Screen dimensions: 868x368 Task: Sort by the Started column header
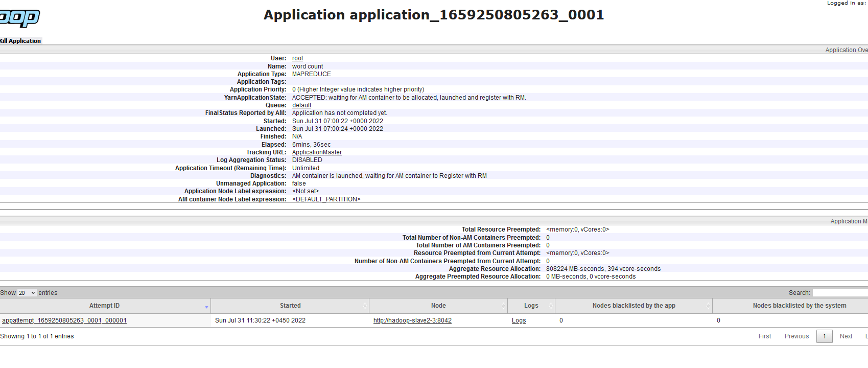coord(290,306)
